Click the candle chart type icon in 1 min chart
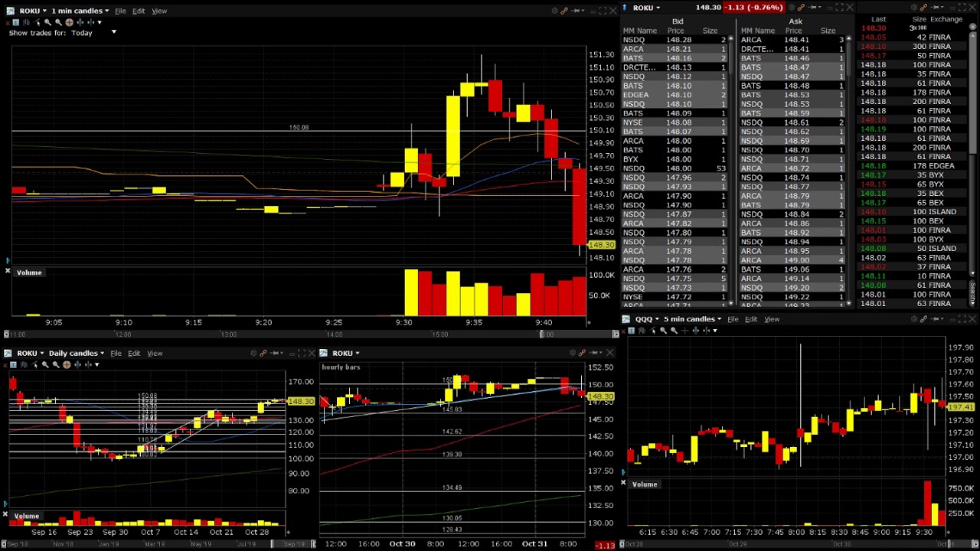 (26, 22)
